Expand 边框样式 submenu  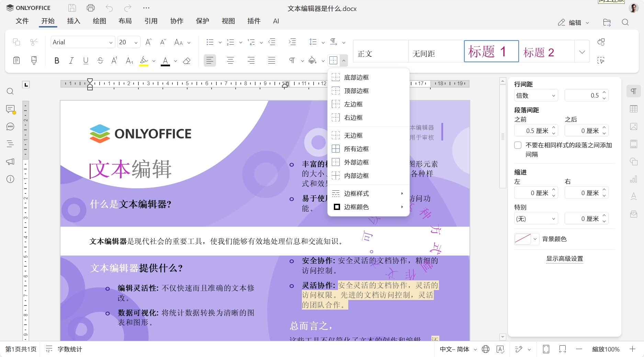(369, 193)
